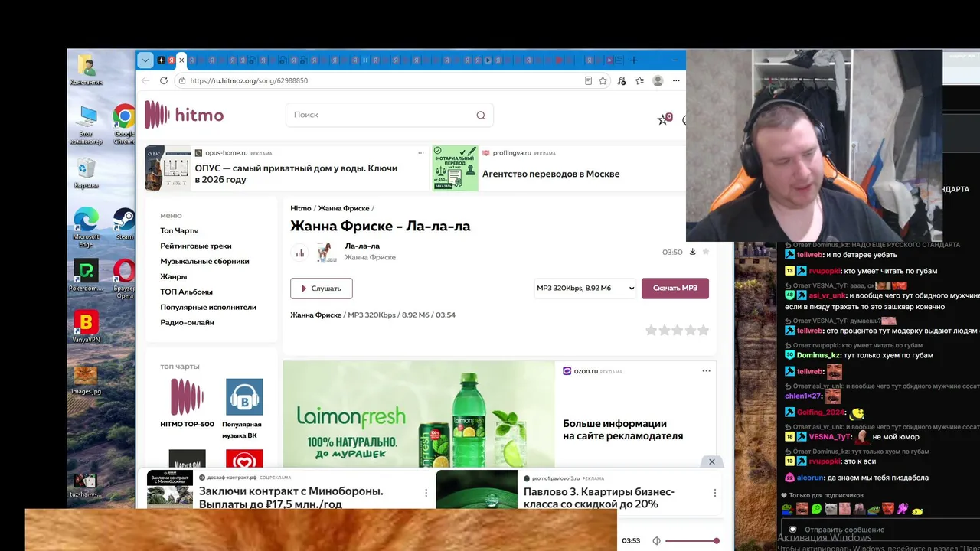Go back in Edge browser
This screenshot has height=551, width=980.
(145, 80)
